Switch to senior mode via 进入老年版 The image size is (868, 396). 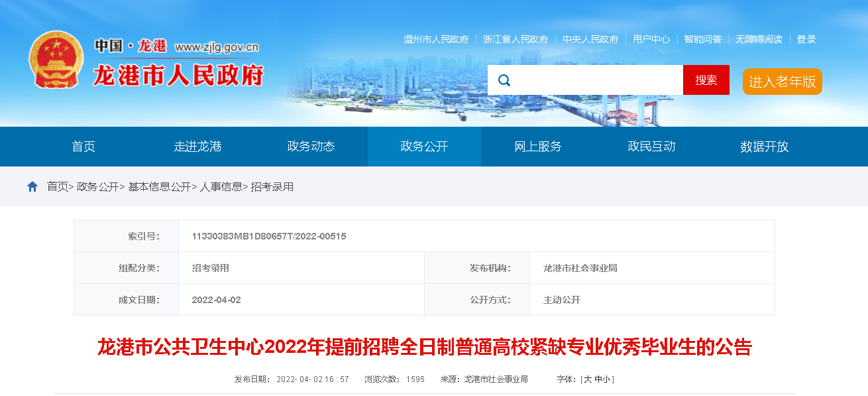point(782,82)
